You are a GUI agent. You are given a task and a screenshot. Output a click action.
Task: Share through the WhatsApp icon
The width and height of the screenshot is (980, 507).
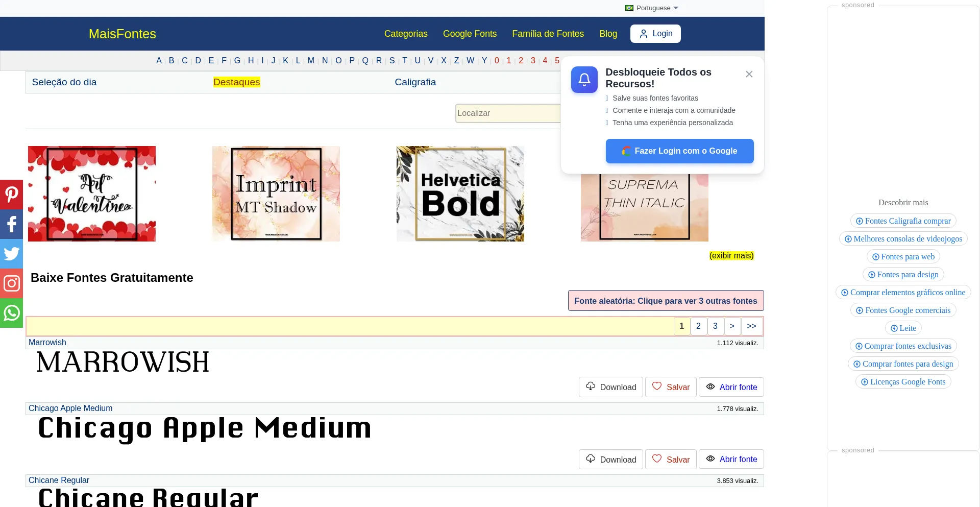pos(11,312)
